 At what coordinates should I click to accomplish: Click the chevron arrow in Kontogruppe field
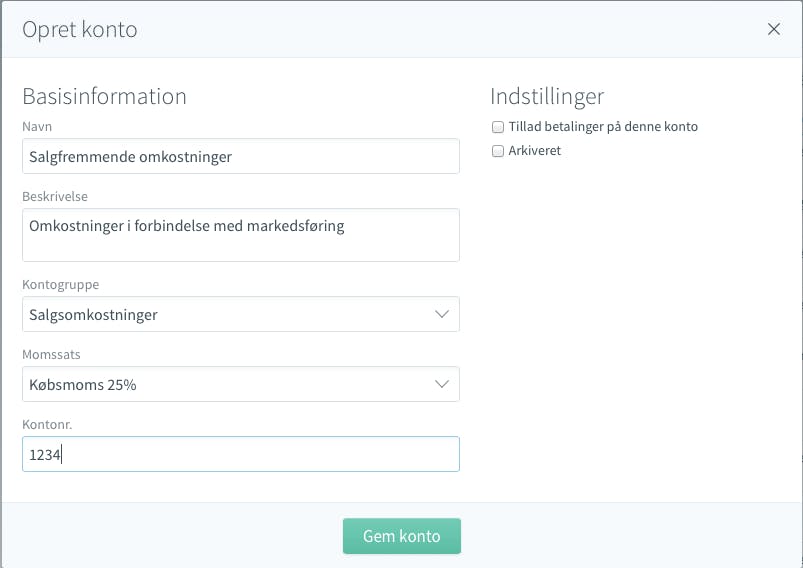click(x=441, y=314)
